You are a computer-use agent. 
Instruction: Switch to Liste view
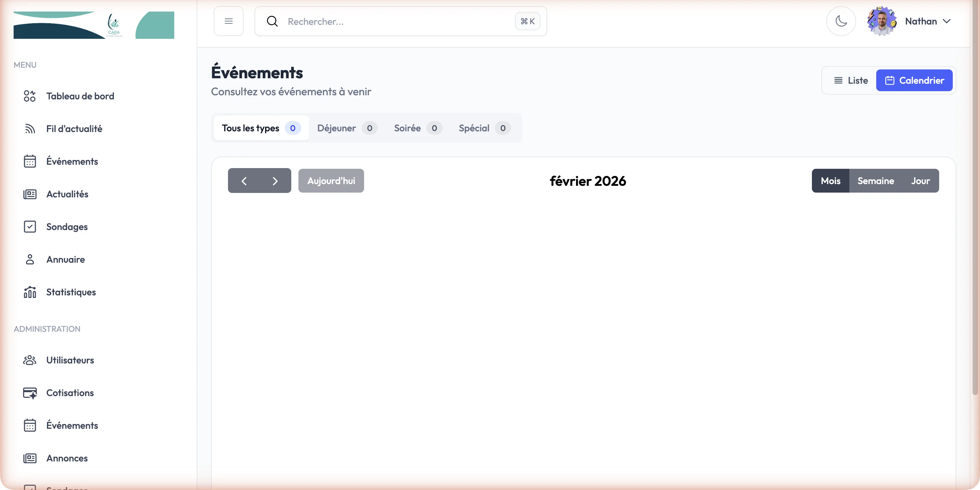[851, 81]
